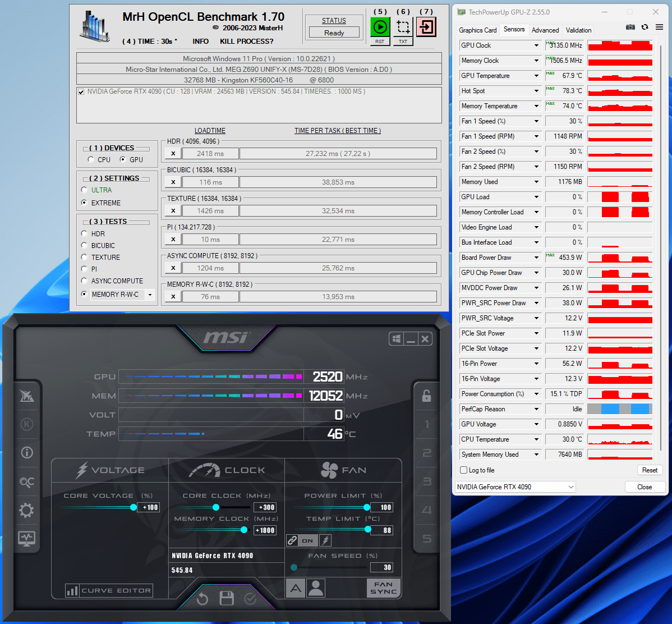
Task: Open the PerfCap Reason sensor dropdown
Action: (536, 409)
